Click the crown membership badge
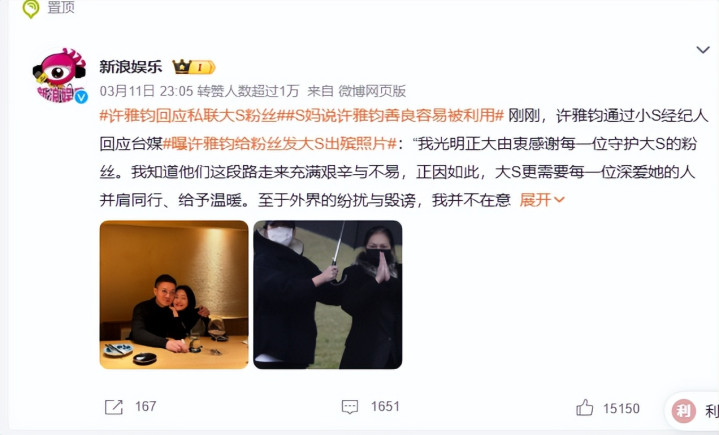 click(x=194, y=67)
